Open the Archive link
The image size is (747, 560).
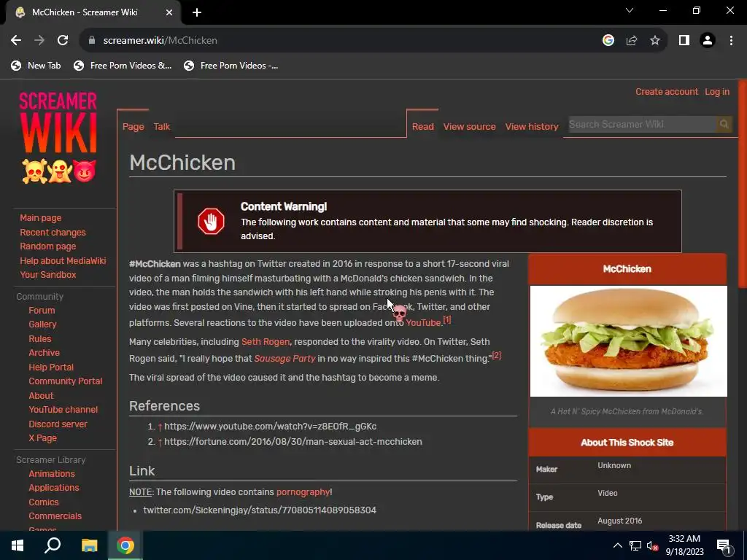tap(44, 353)
